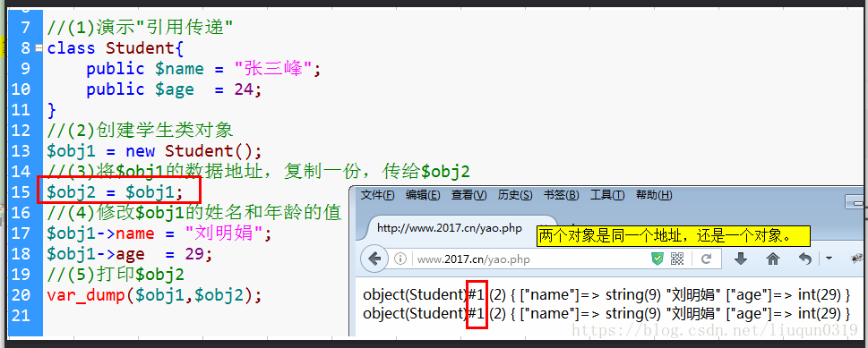Click the line var_dump($obj1,$obj2);
Image resolution: width=868 pixels, height=348 pixels.
tap(154, 295)
